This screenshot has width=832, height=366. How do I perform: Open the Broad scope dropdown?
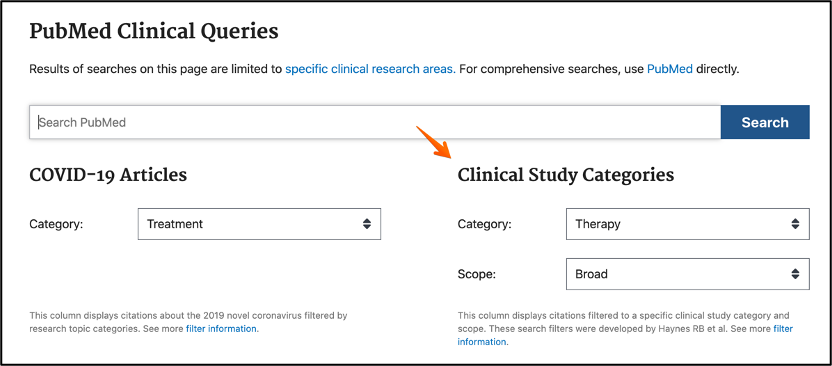688,274
